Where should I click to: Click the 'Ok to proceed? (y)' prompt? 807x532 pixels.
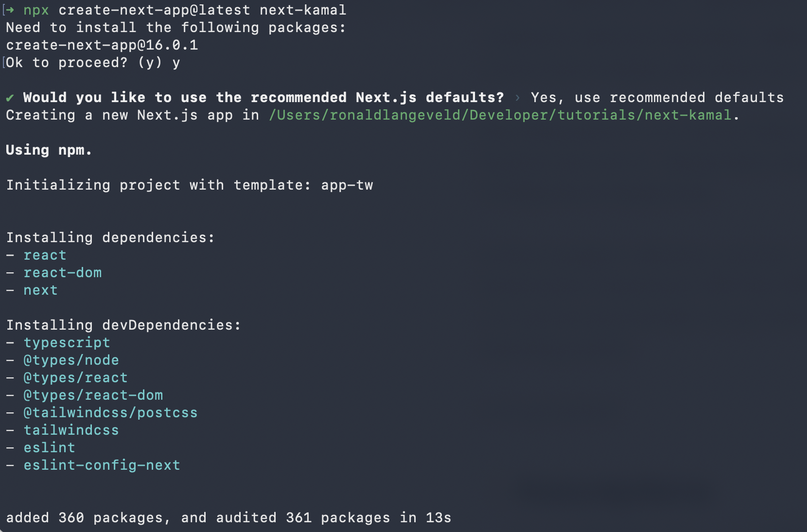tap(84, 63)
